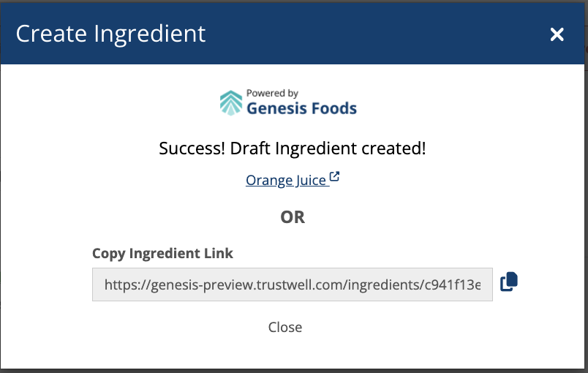Click the Copy Ingredient Link label
The image size is (588, 373).
point(162,254)
